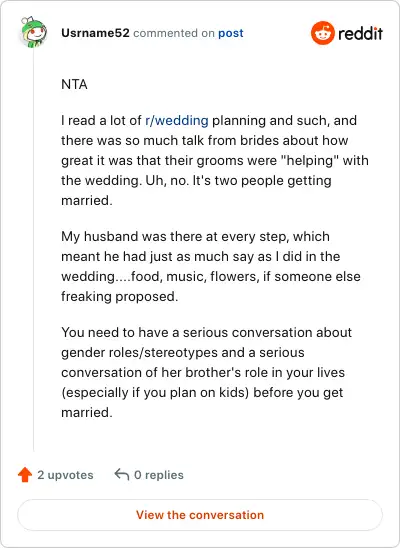This screenshot has width=400, height=548.
Task: Click the paragraph starting 'I read a lot'
Action: tap(214, 160)
